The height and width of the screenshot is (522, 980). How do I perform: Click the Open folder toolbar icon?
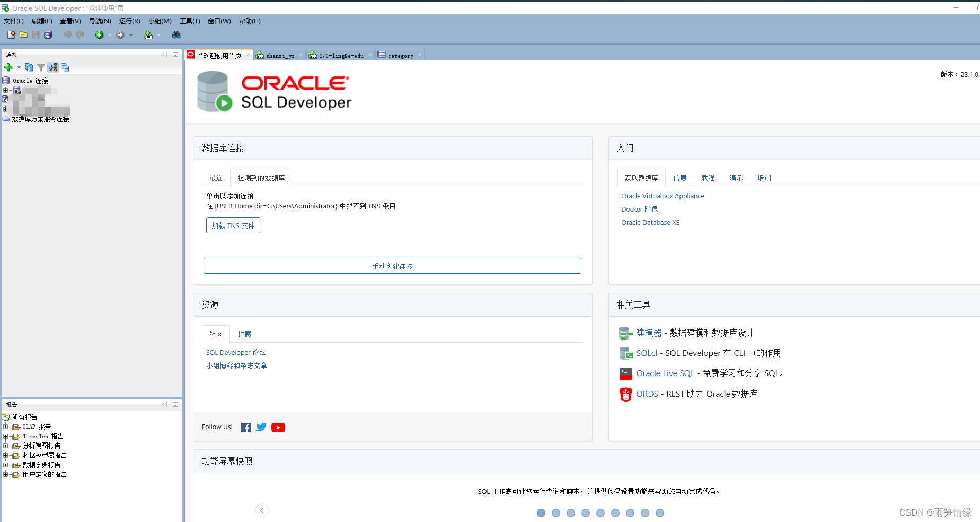point(23,34)
